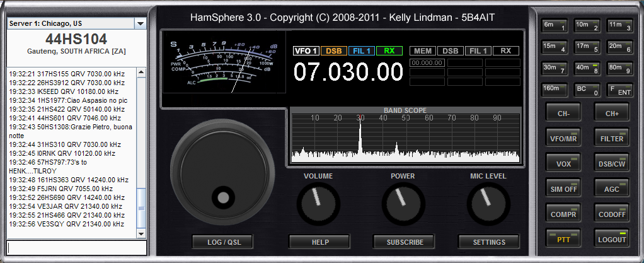Click chat line F5JRN QRV 7055.00 kHz
This screenshot has height=263, width=644.
point(60,189)
